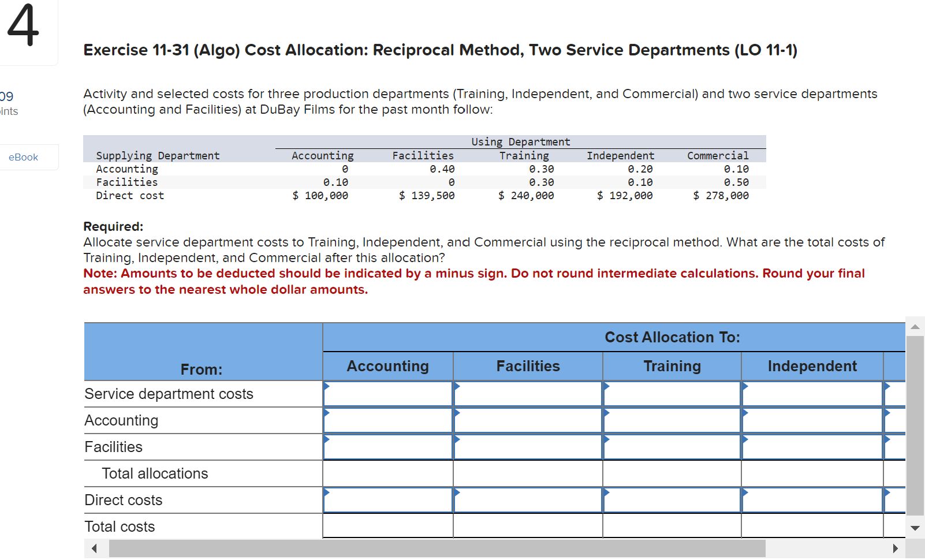
Task: Click the 'Service department costs' row label
Action: tap(169, 394)
